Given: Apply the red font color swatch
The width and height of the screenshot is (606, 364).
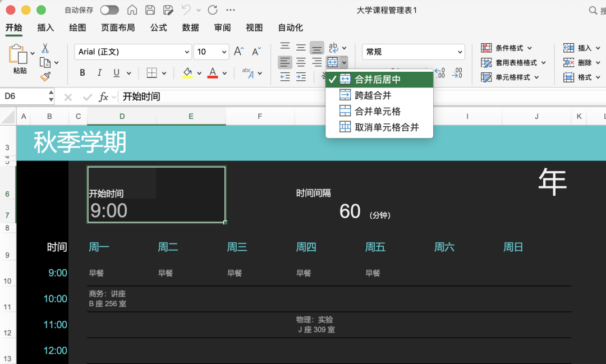Looking at the screenshot, I should [213, 73].
